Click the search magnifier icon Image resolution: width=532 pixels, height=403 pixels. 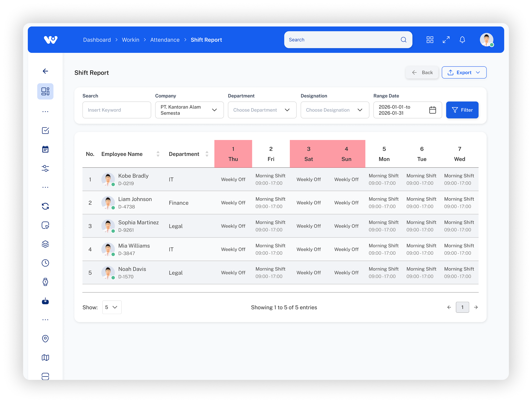point(404,40)
